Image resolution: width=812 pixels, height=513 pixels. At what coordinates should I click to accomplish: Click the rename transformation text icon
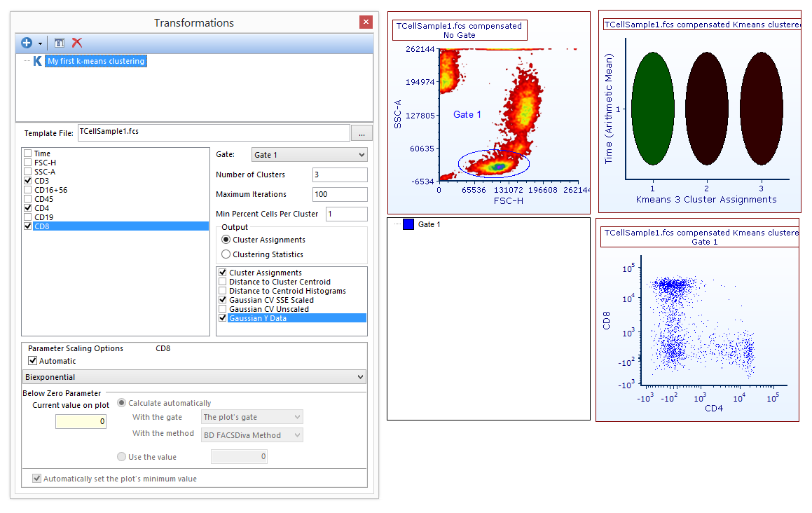[x=60, y=43]
